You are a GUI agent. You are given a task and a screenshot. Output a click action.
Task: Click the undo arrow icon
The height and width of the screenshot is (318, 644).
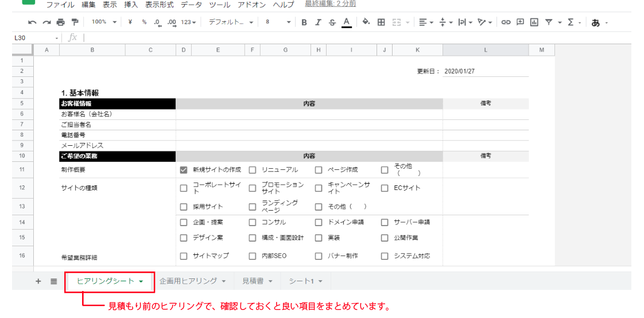pos(32,22)
